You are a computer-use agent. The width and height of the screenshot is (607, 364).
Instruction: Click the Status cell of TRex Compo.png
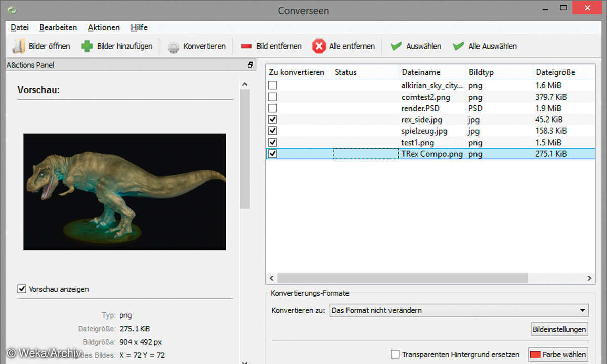tap(366, 154)
